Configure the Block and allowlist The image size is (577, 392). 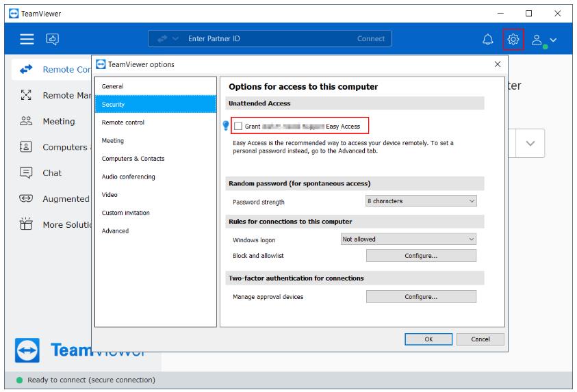421,256
